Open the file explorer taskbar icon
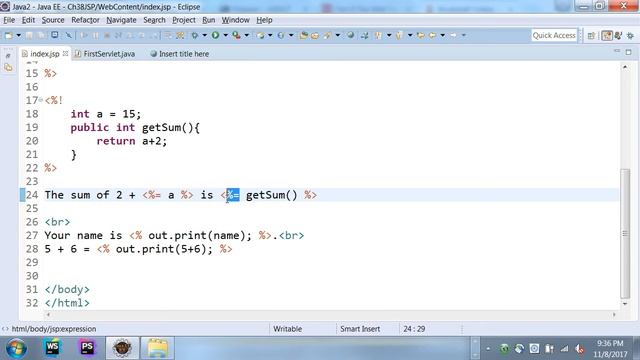 coord(157,348)
